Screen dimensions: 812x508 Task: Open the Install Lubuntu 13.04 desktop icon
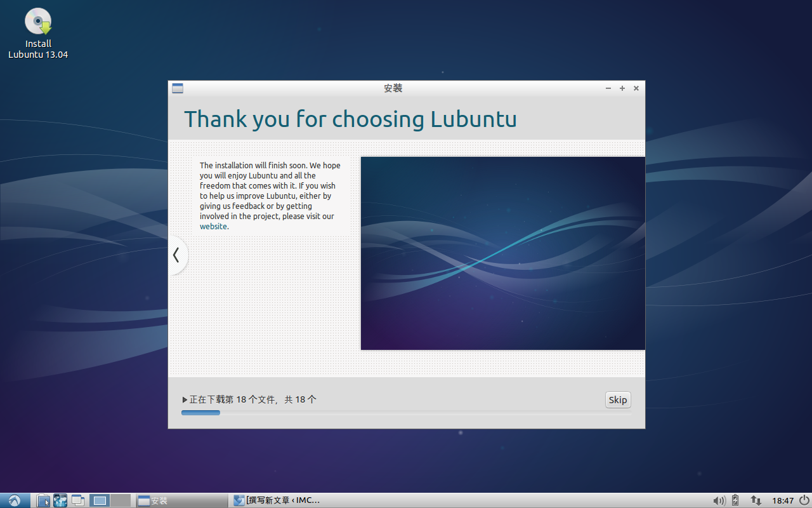coord(38,33)
